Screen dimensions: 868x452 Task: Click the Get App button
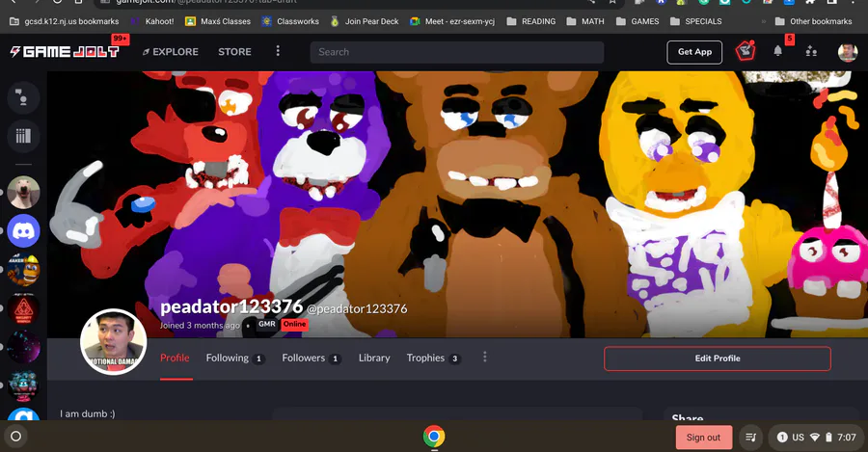click(694, 52)
